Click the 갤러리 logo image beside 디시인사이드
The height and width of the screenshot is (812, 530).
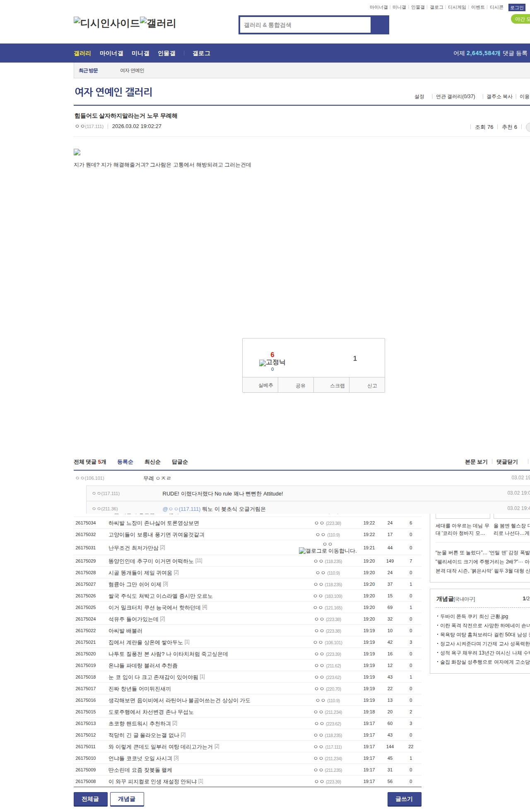pyautogui.click(x=158, y=23)
